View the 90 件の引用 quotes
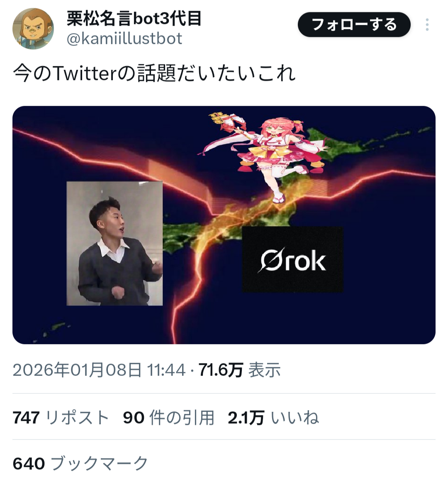This screenshot has height=484, width=448. pos(168,418)
